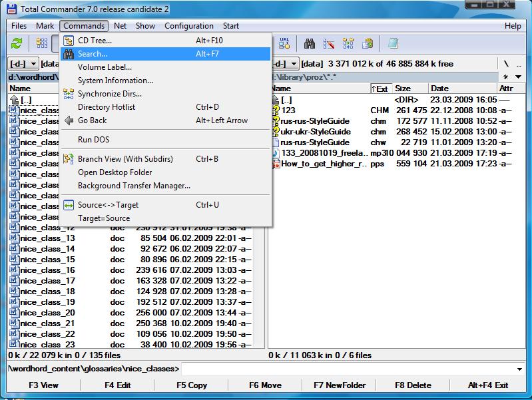The image size is (532, 400).
Task: Click the parent directory arrow icon in left panel
Action: click(15, 100)
